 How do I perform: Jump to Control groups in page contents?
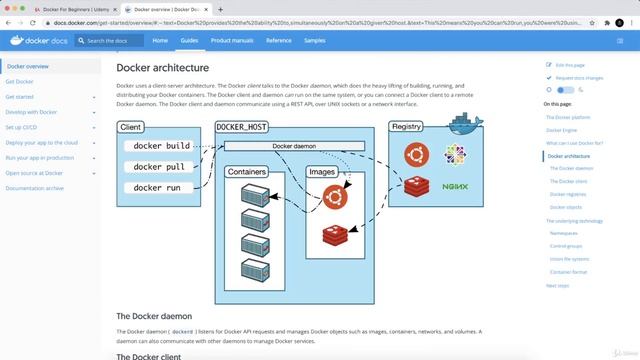coord(566,246)
